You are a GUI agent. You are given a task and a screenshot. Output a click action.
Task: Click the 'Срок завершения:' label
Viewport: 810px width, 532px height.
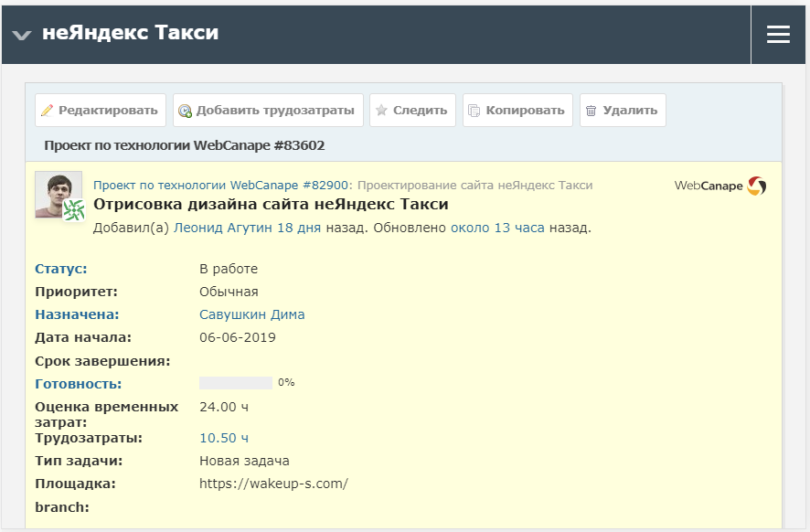point(102,361)
